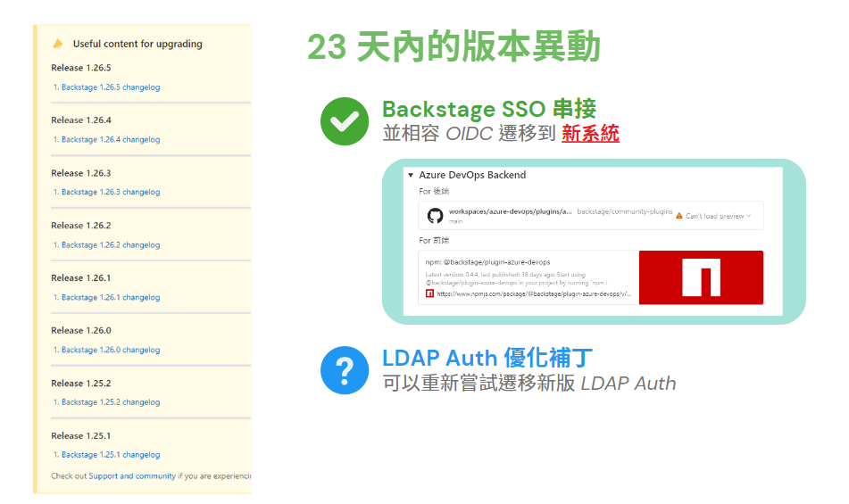The image size is (849, 504).
Task: Open the Can't load preview dropdown chevron
Action: pos(749,216)
